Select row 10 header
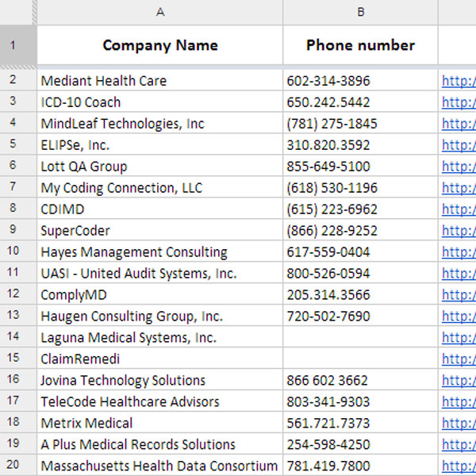The height and width of the screenshot is (476, 476). coord(17,252)
